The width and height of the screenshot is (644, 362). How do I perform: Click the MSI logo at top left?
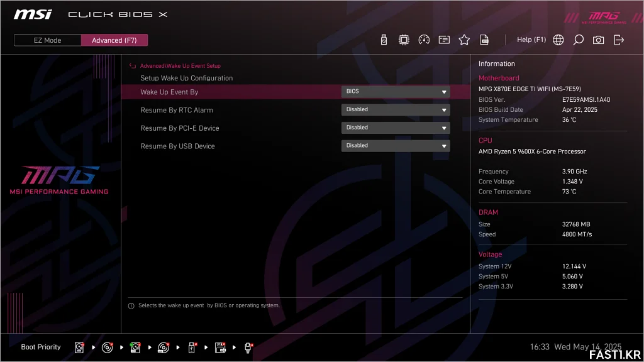(33, 14)
